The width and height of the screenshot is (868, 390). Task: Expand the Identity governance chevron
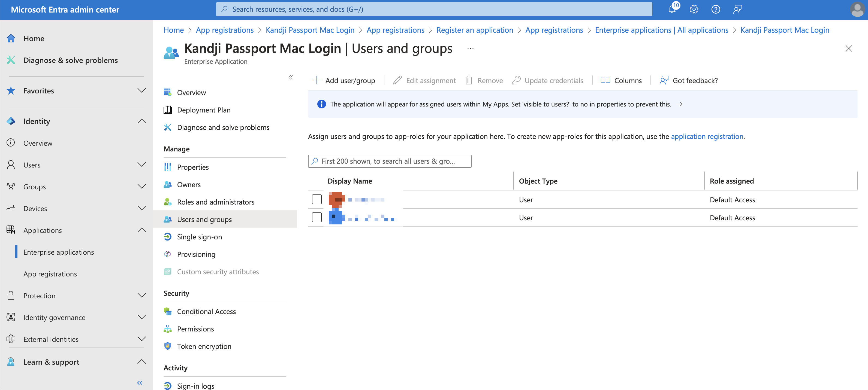142,317
